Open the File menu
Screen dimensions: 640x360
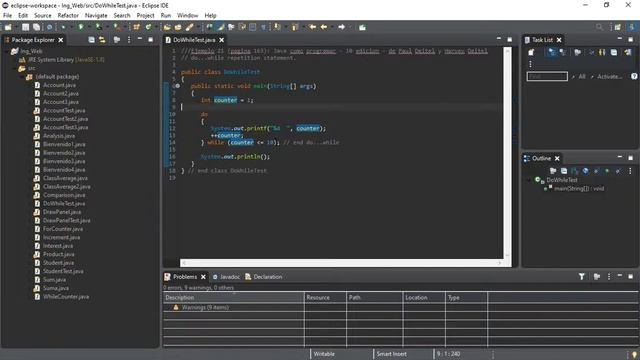pos(7,16)
